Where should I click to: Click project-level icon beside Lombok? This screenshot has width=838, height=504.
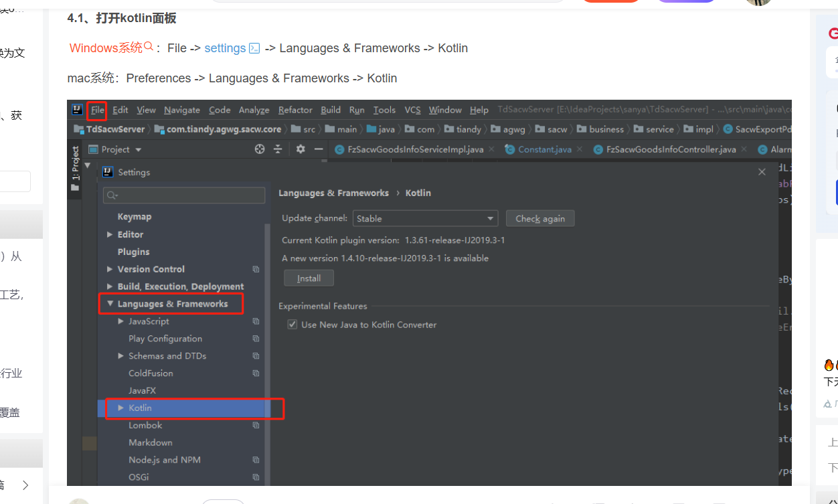click(256, 425)
